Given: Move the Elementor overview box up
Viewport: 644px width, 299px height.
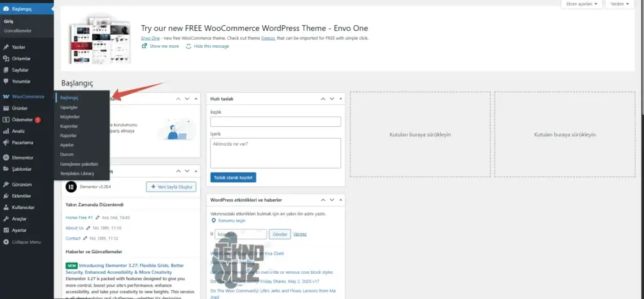Looking at the screenshot, I should point(178,171).
